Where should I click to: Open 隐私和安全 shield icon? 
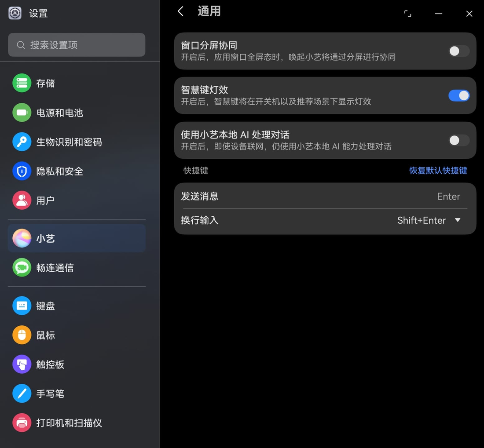tap(22, 171)
